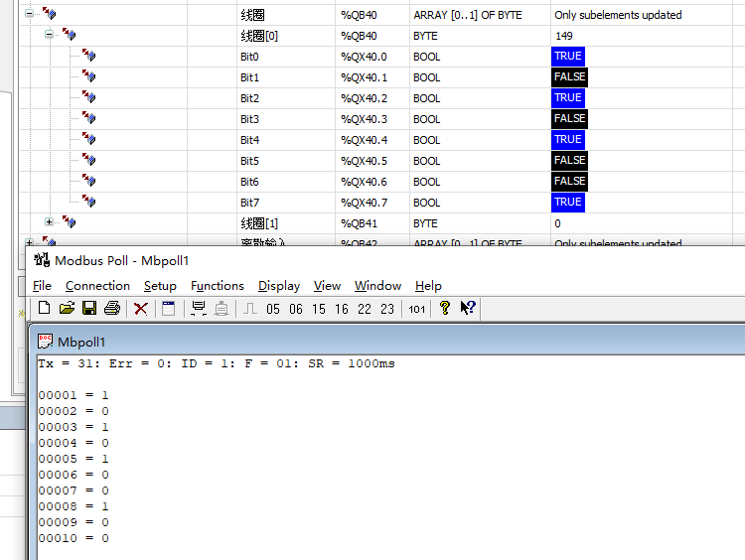Toggle the Bit0 TRUE value
The height and width of the screenshot is (560, 745).
click(x=568, y=56)
